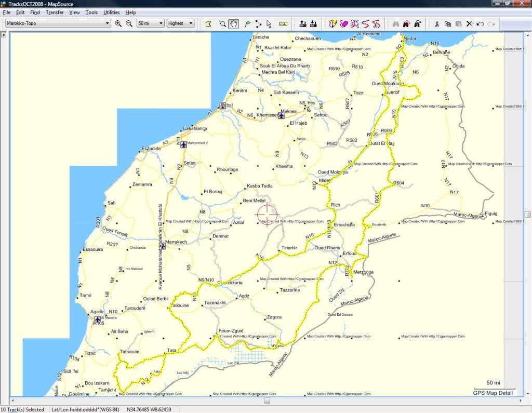Click the grayed-out binoculars Find icon
532x413 pixels.
tap(396, 24)
